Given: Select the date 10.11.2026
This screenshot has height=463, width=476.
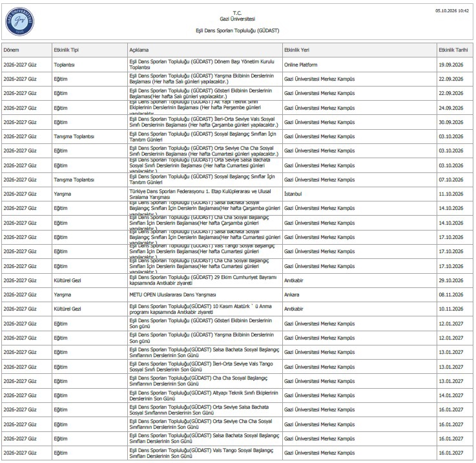Looking at the screenshot, I should (x=451, y=309).
